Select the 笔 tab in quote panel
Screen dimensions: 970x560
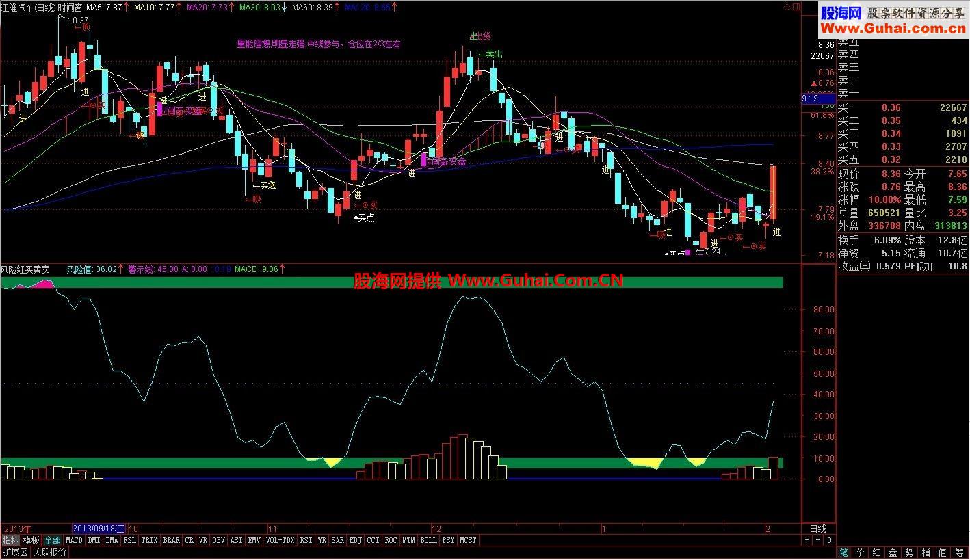click(844, 552)
